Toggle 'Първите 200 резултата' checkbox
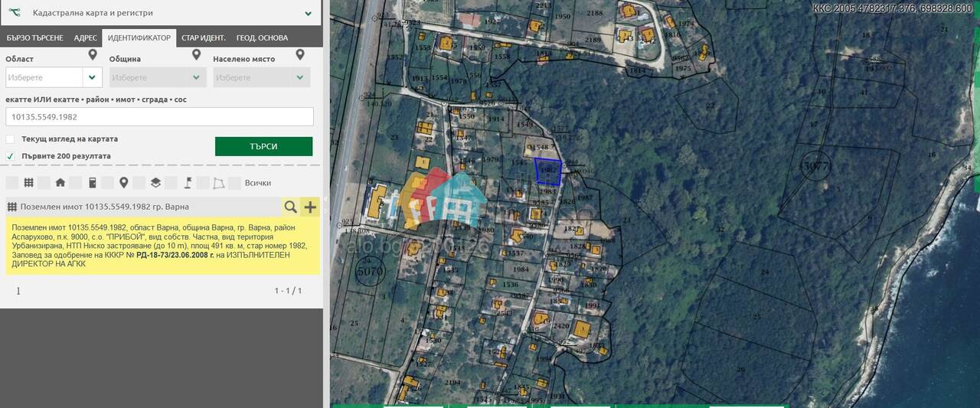 (x=10, y=156)
